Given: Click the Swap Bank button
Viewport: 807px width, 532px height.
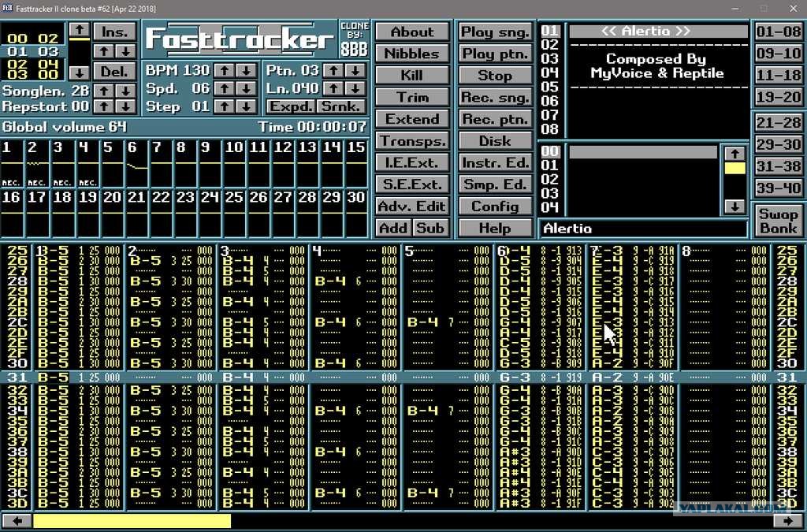Looking at the screenshot, I should pyautogui.click(x=778, y=221).
